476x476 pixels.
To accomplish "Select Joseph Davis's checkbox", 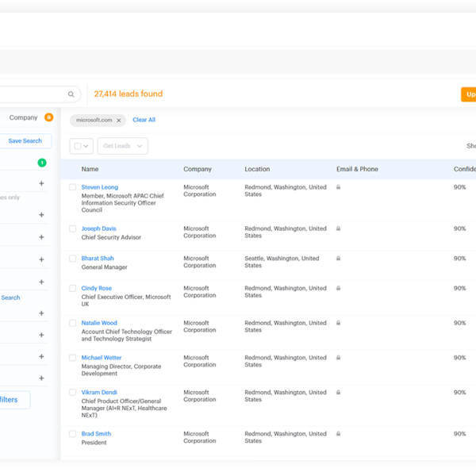I will [72, 228].
